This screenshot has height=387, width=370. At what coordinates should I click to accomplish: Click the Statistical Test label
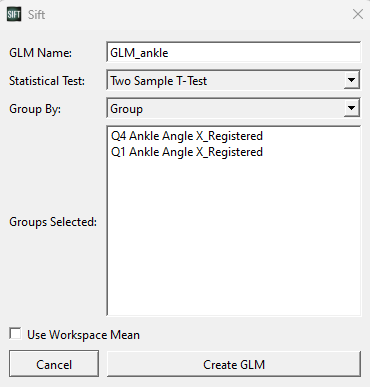tap(47, 81)
